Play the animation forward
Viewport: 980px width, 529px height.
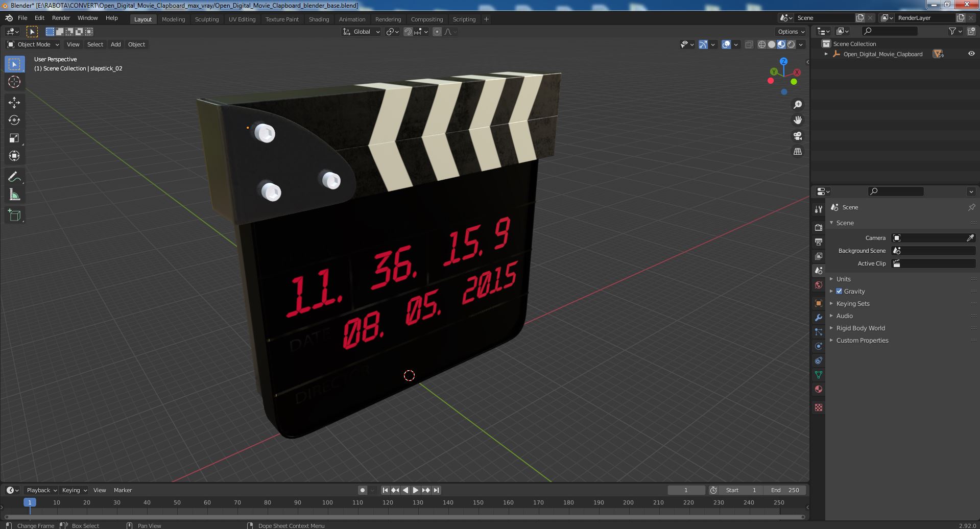click(416, 490)
